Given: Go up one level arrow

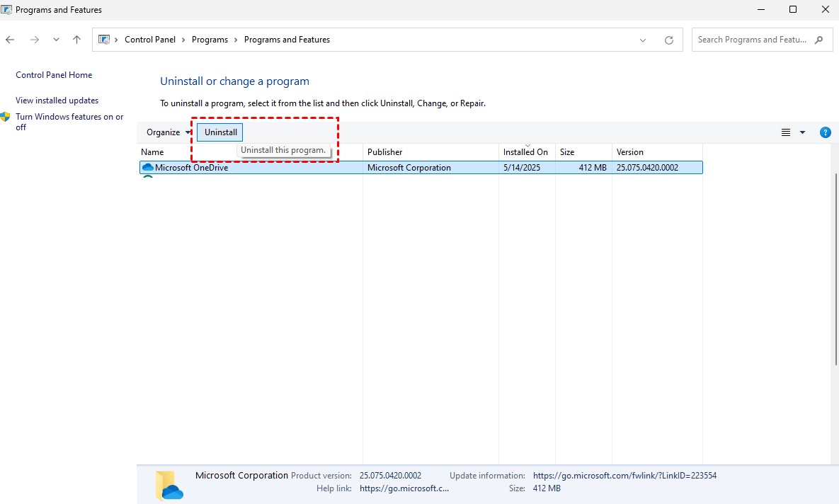Looking at the screenshot, I should [x=77, y=40].
